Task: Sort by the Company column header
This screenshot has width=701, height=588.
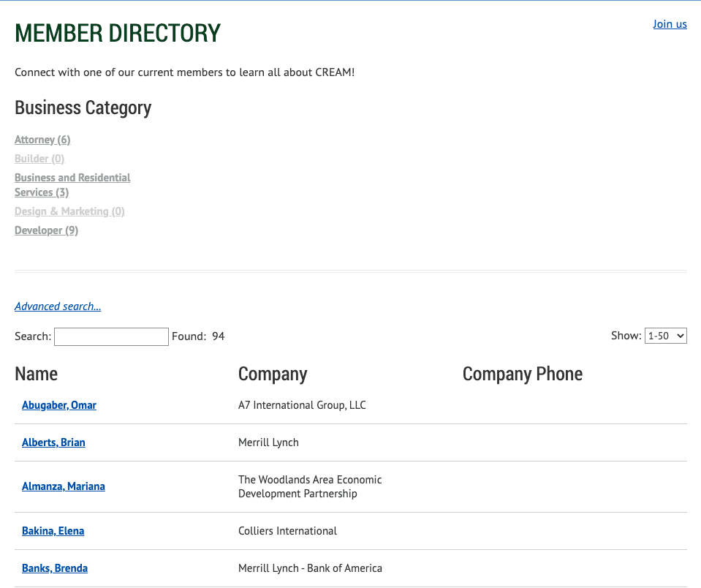Action: [x=273, y=374]
